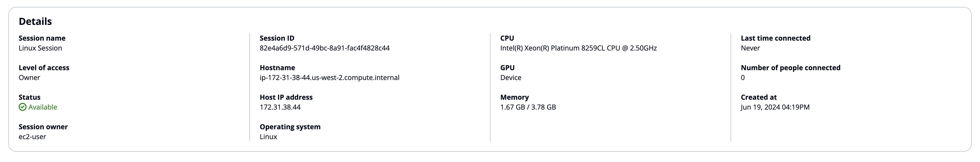Click the green Available status checkmark icon
Viewport: 980px width, 162px height.
pyautogui.click(x=22, y=107)
